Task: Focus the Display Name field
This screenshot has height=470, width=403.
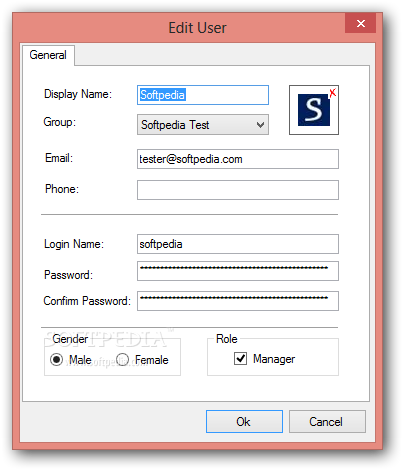Action: click(x=203, y=95)
